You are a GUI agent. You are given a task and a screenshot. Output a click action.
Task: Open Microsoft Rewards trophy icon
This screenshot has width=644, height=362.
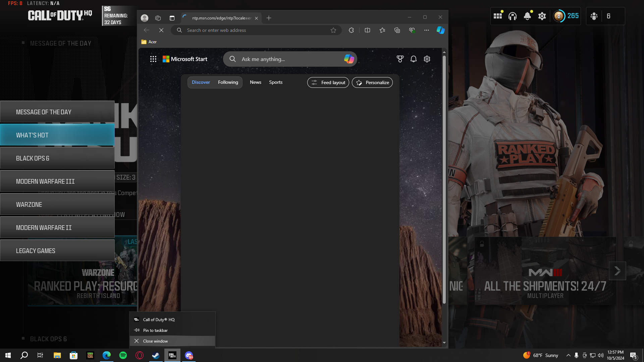point(400,59)
